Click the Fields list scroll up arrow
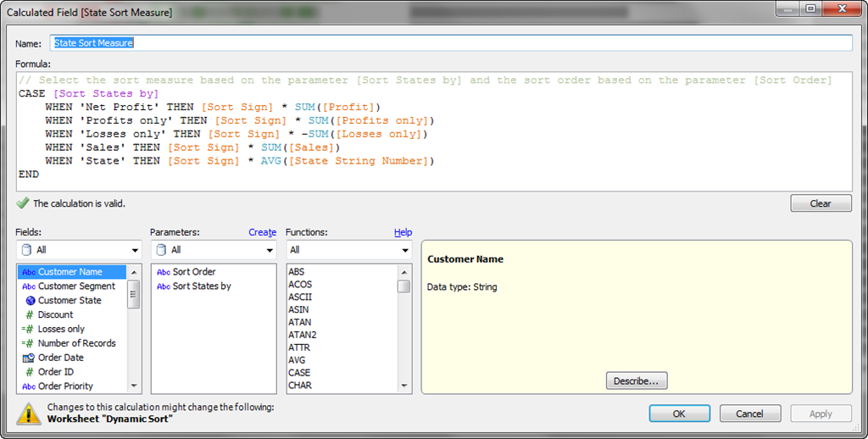The height and width of the screenshot is (439, 868). coord(133,272)
